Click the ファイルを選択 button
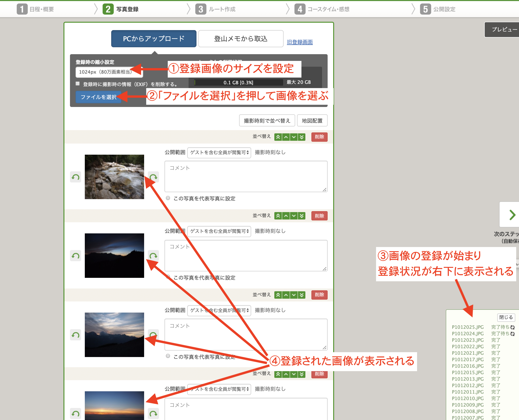Screen dimensions: 519x420 pos(98,97)
